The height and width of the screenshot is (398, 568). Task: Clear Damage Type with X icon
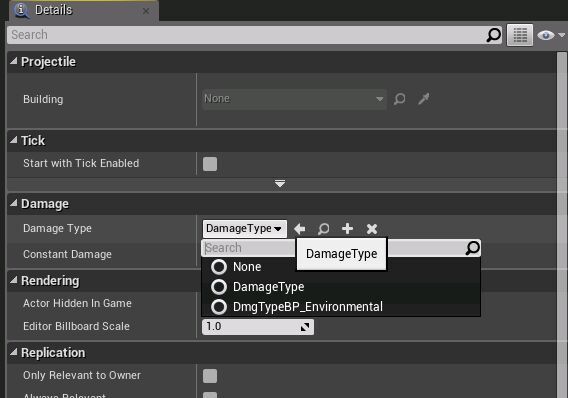point(372,229)
